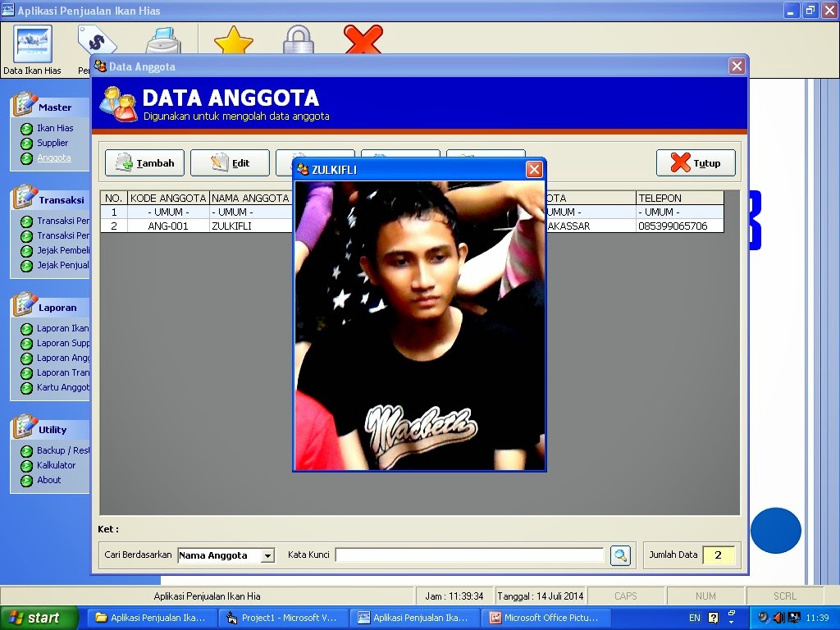Click the printer toolbar icon
Screen dimensions: 840x630
click(x=163, y=41)
